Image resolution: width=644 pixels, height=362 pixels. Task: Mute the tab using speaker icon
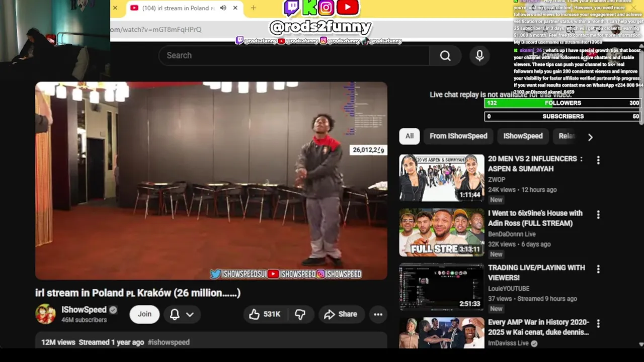(x=223, y=8)
